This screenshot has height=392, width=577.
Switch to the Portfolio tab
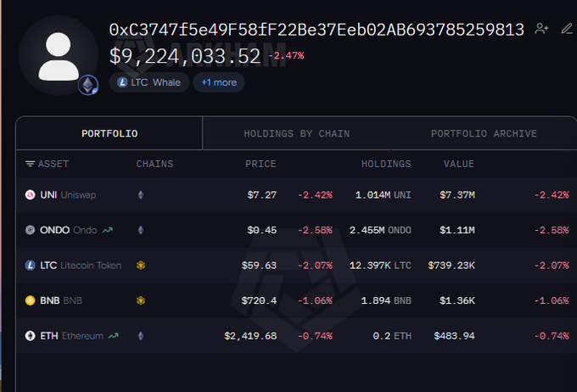pos(109,133)
